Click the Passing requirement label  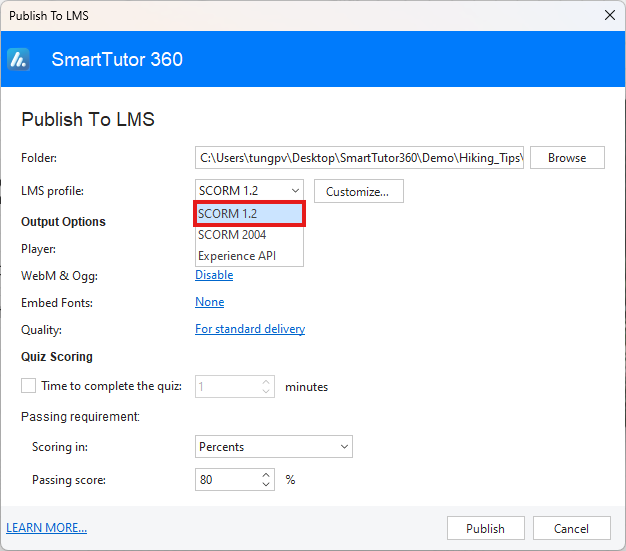[80, 416]
